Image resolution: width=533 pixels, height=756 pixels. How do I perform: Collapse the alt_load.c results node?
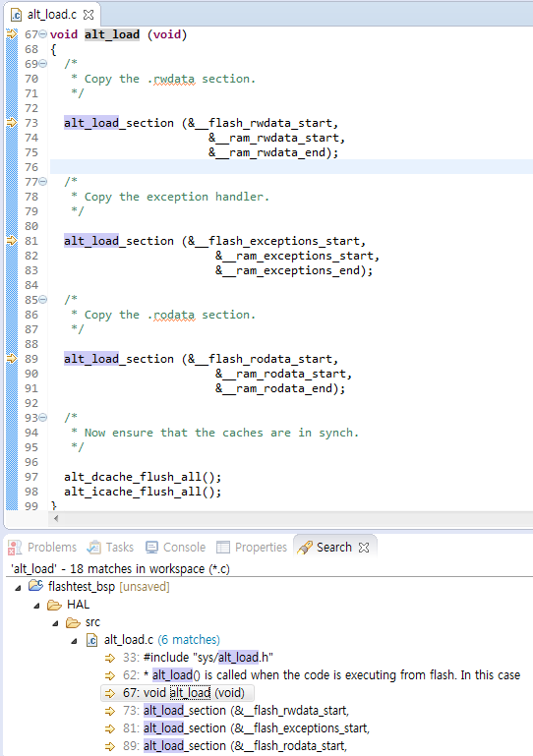pos(75,641)
